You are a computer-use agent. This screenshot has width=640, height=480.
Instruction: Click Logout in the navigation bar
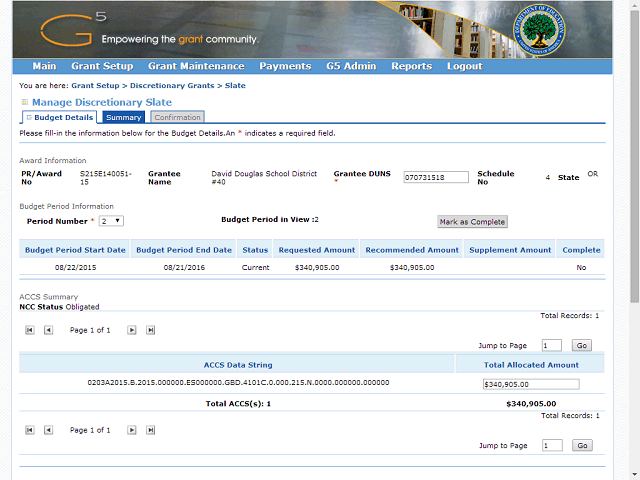click(x=464, y=66)
